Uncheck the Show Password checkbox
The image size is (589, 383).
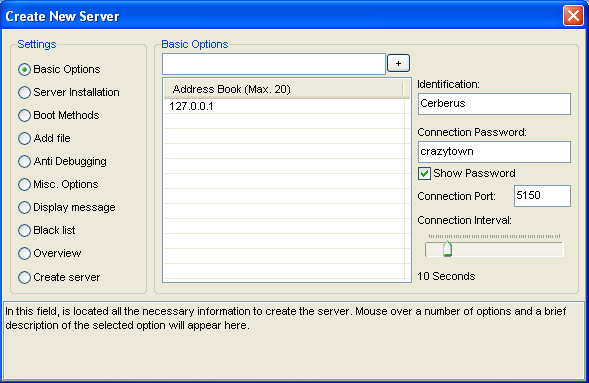click(x=424, y=173)
